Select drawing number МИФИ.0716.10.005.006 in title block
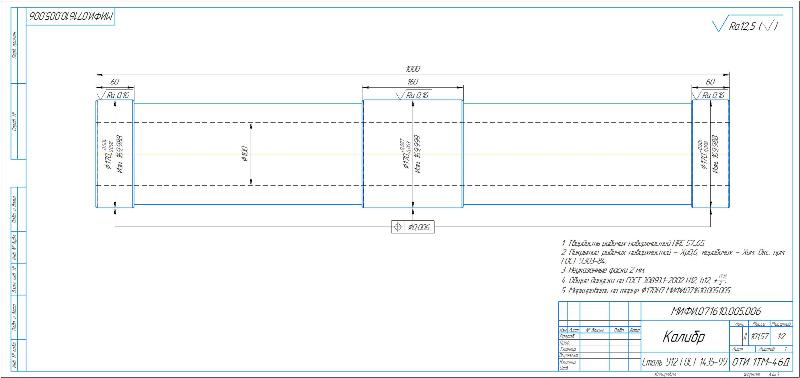 (716, 311)
